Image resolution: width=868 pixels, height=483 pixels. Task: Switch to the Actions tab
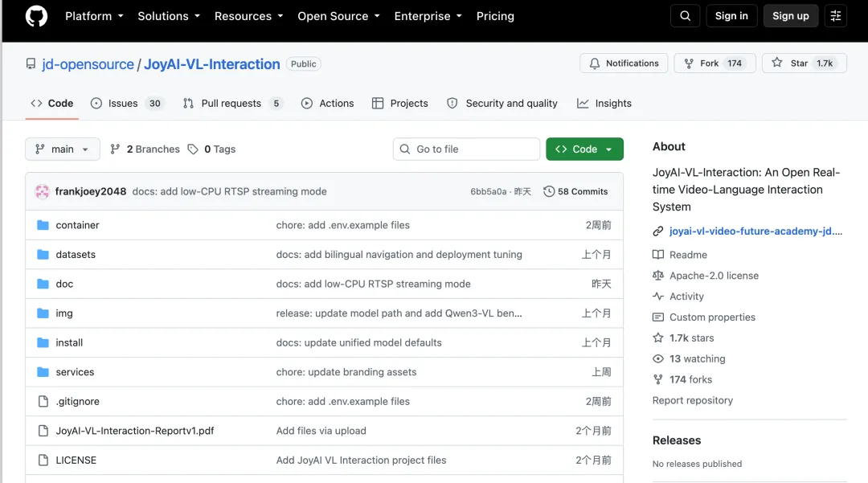coord(327,104)
